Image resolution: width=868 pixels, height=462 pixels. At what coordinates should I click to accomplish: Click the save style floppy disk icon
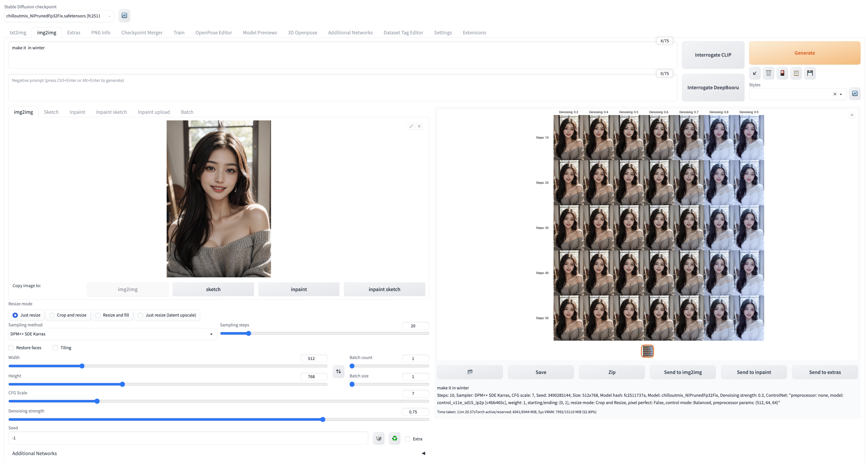[810, 73]
